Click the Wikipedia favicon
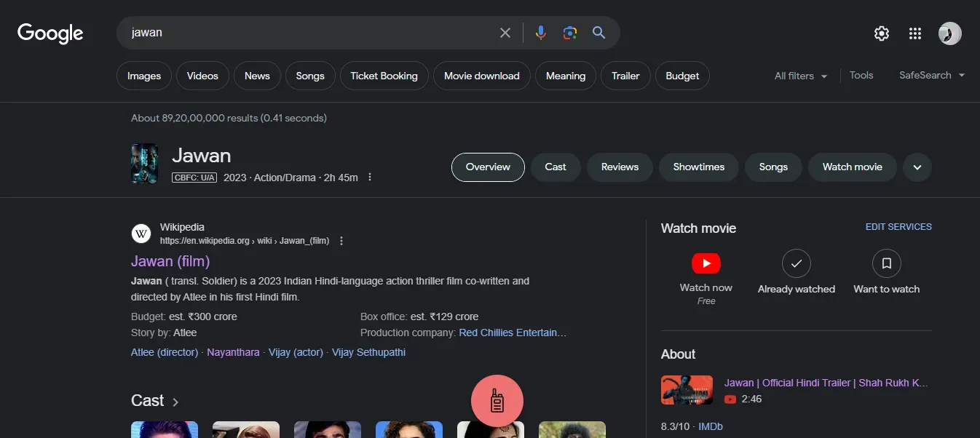 [141, 234]
